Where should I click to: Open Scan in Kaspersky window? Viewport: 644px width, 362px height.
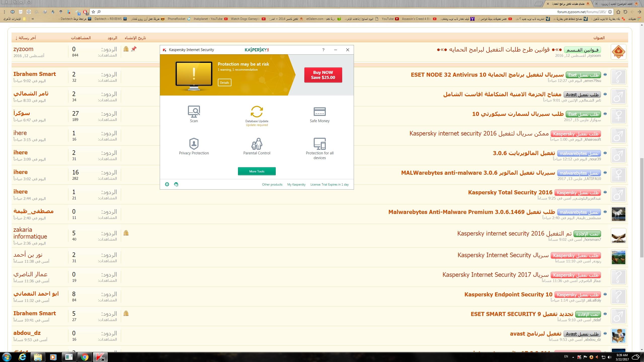click(194, 114)
